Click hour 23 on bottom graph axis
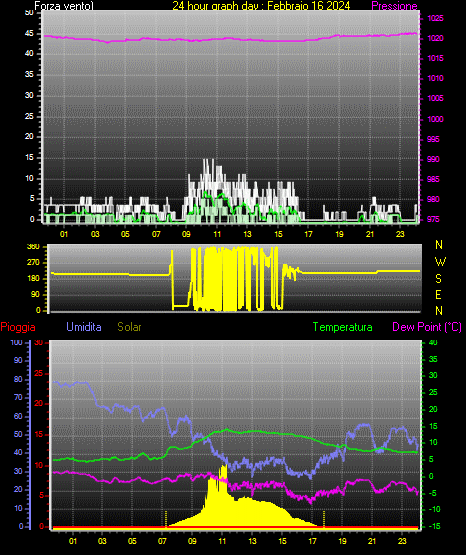The image size is (466, 555). 402,541
